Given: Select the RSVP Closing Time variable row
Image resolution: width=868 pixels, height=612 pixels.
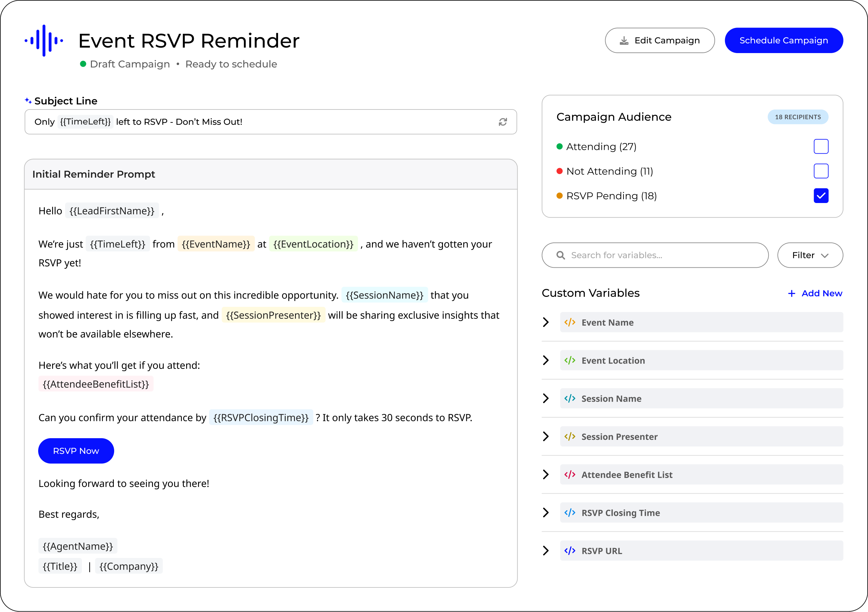Looking at the screenshot, I should coord(701,512).
